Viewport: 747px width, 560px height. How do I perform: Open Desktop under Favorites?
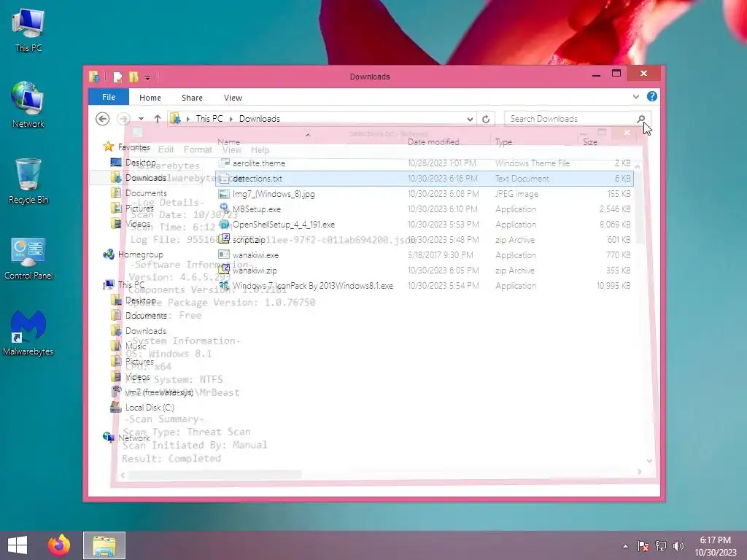pyautogui.click(x=141, y=163)
